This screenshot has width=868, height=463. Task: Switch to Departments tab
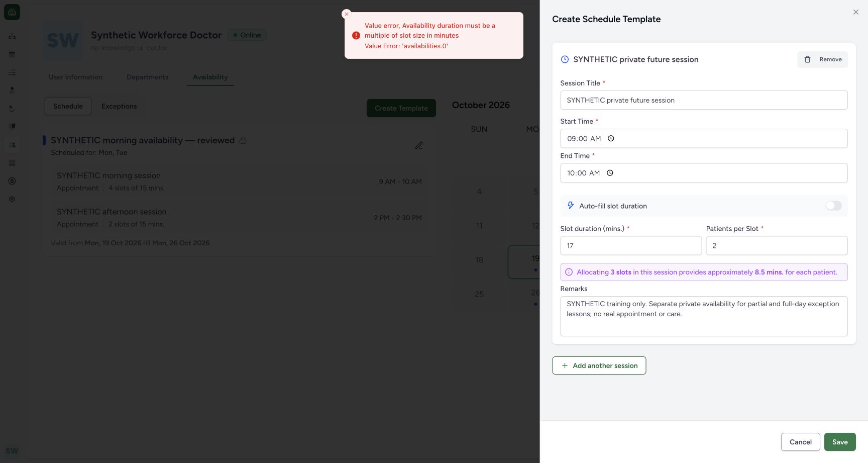148,77
